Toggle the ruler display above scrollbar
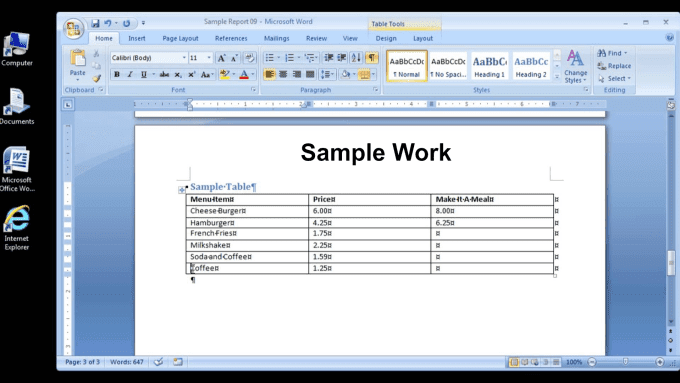This screenshot has height=383, width=680. 671,105
